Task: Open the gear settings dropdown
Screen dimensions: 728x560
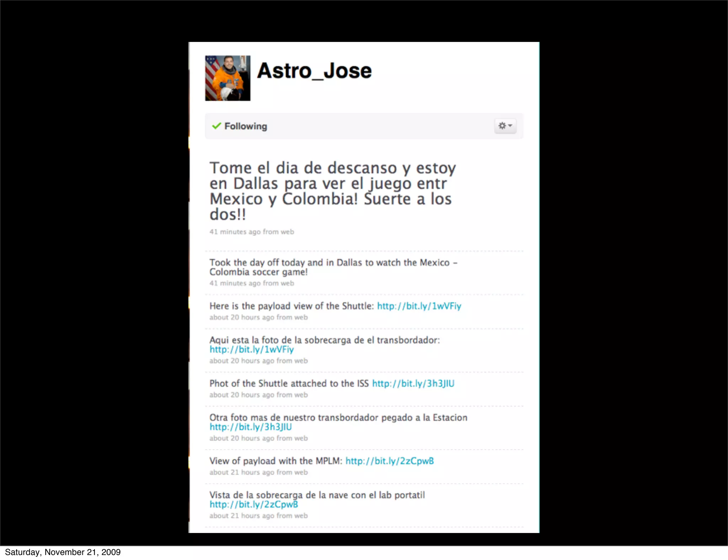Action: point(505,126)
